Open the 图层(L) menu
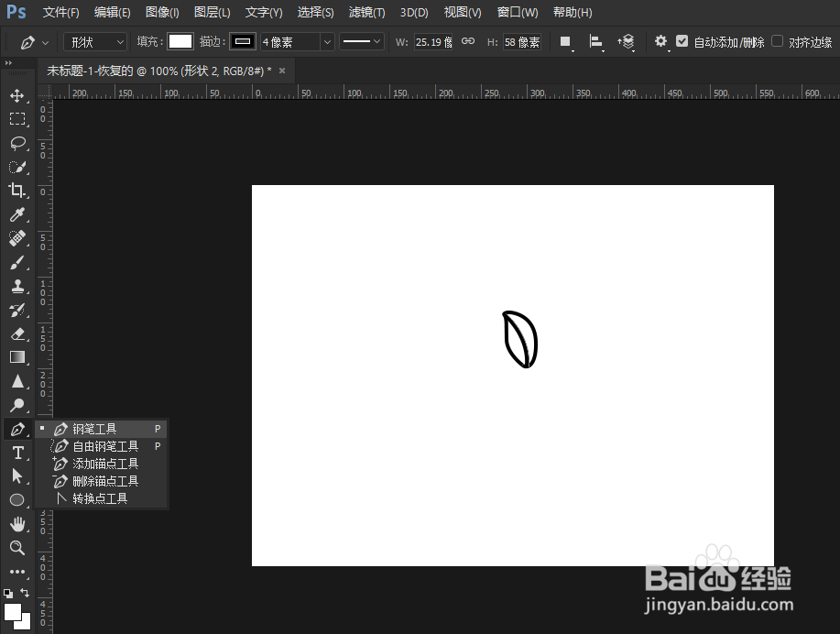Image resolution: width=840 pixels, height=634 pixels. coord(213,12)
